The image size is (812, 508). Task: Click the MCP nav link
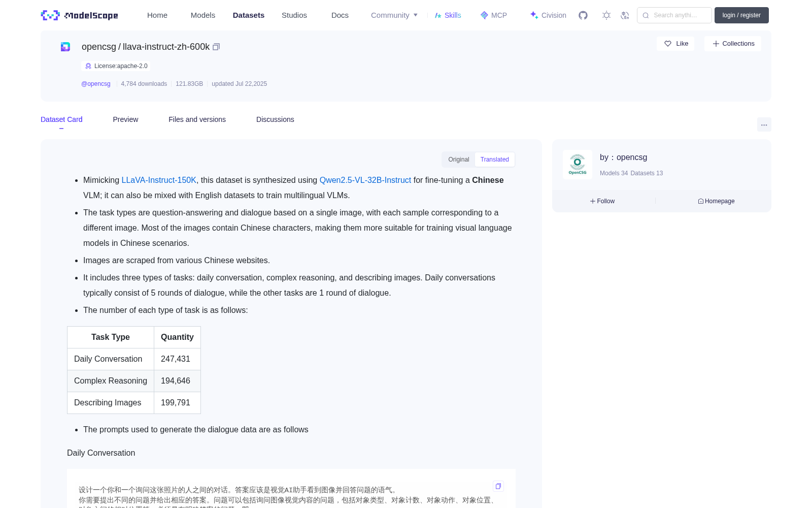pyautogui.click(x=493, y=15)
